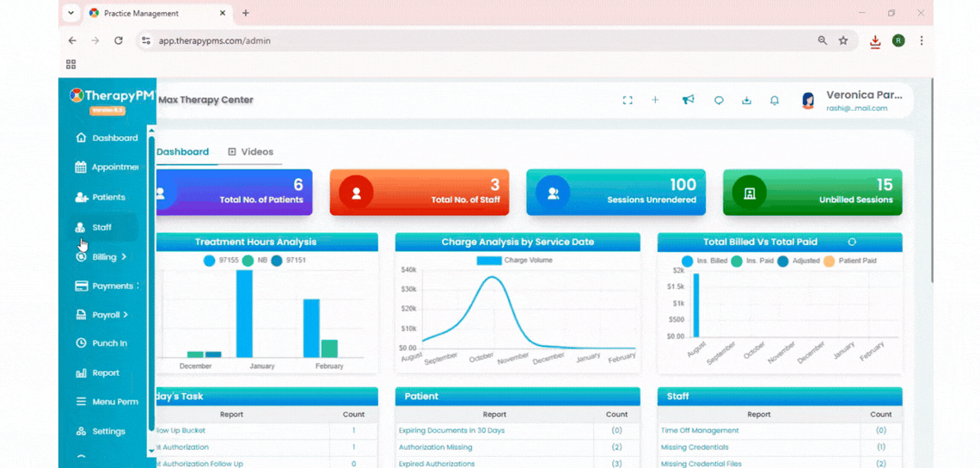Open the notification bell icon

[775, 100]
